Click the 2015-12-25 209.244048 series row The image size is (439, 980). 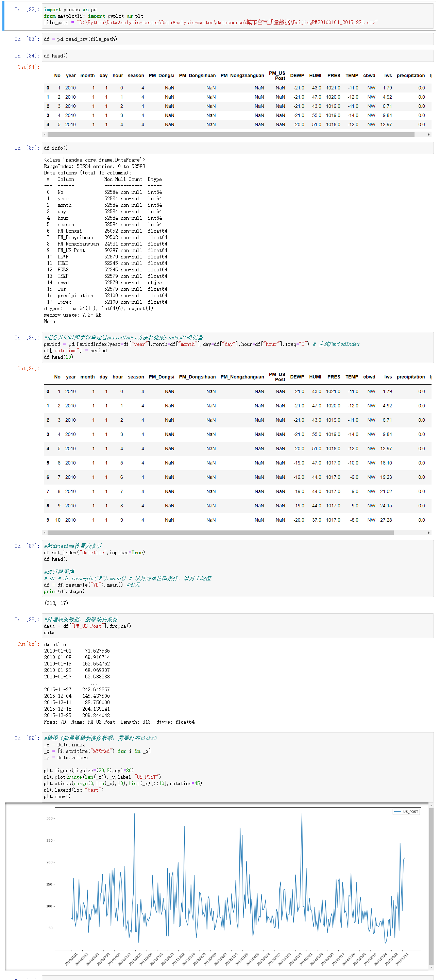tap(77, 715)
